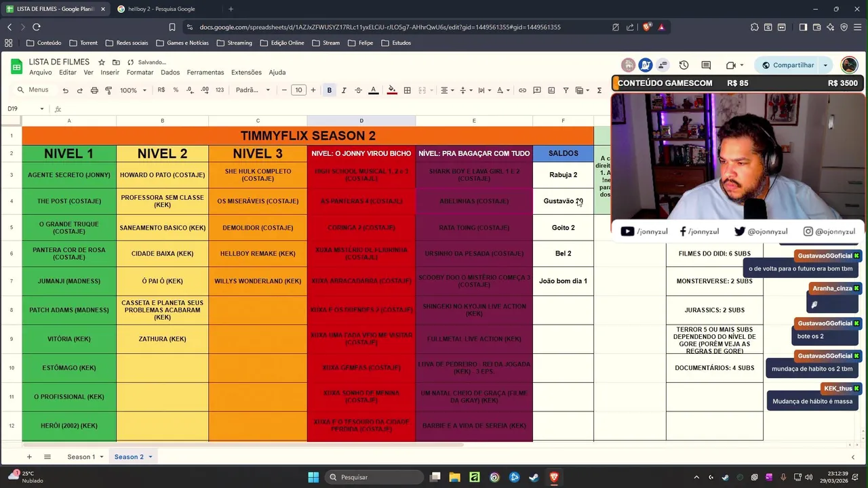The width and height of the screenshot is (868, 488).
Task: Add a new sheet with plus icon
Action: click(x=28, y=457)
